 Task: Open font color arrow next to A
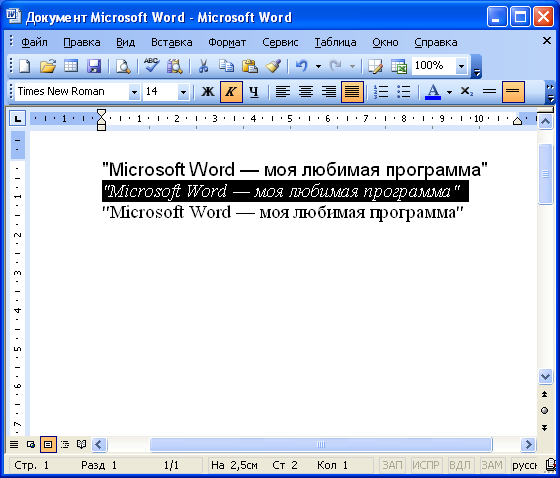point(449,92)
